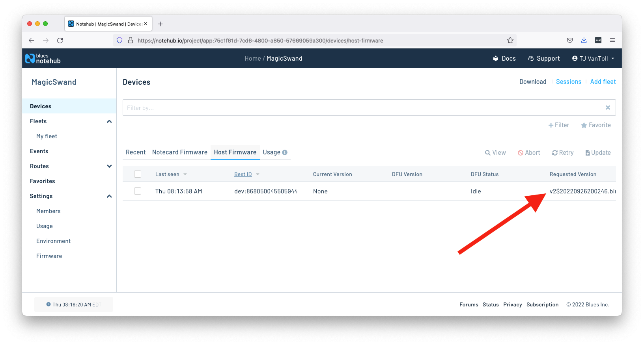Collapse the Settings section chevron

(109, 196)
